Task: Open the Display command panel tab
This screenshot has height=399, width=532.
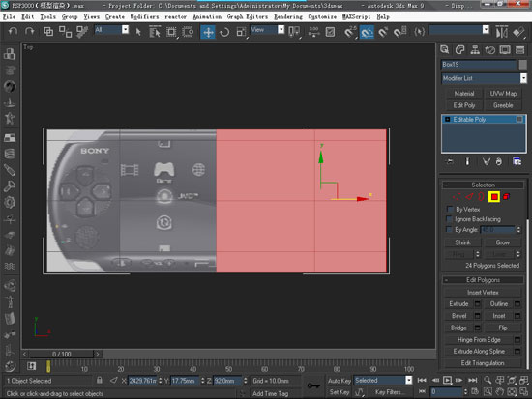Action: pyautogui.click(x=505, y=50)
